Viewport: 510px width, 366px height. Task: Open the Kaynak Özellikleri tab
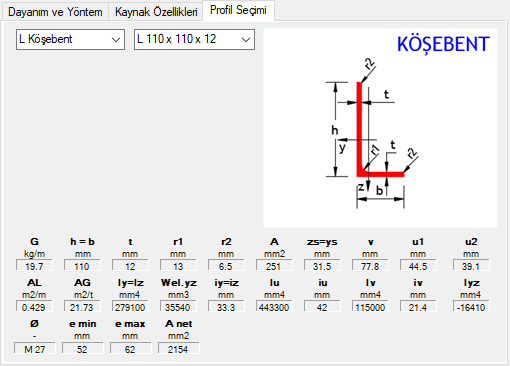156,12
